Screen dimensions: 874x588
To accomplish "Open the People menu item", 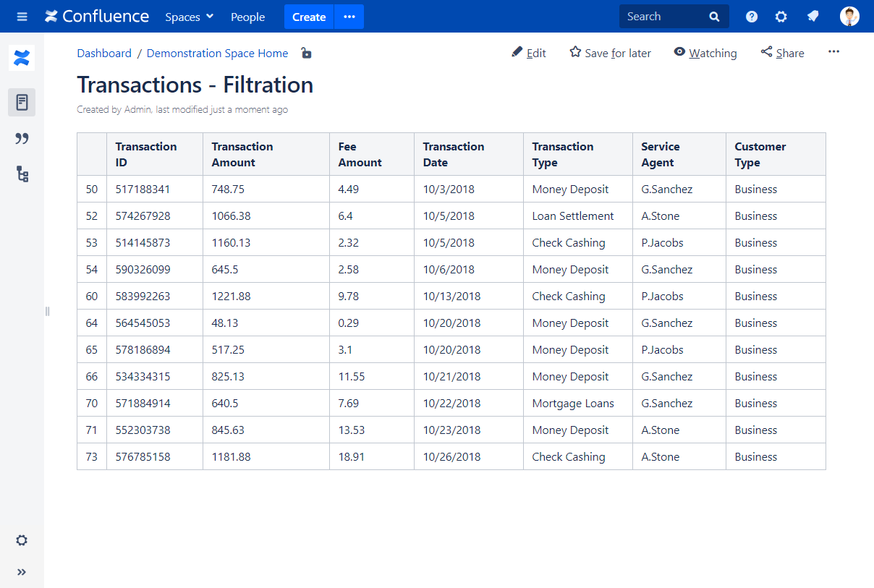I will (247, 16).
